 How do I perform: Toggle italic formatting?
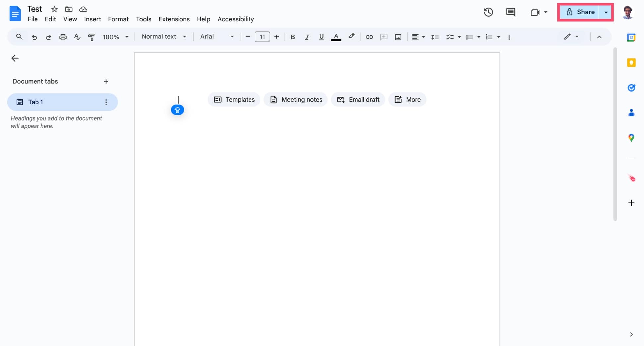pos(307,37)
